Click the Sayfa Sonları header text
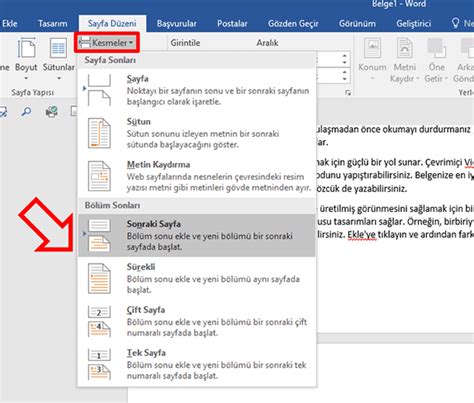474x403 pixels. pos(110,60)
